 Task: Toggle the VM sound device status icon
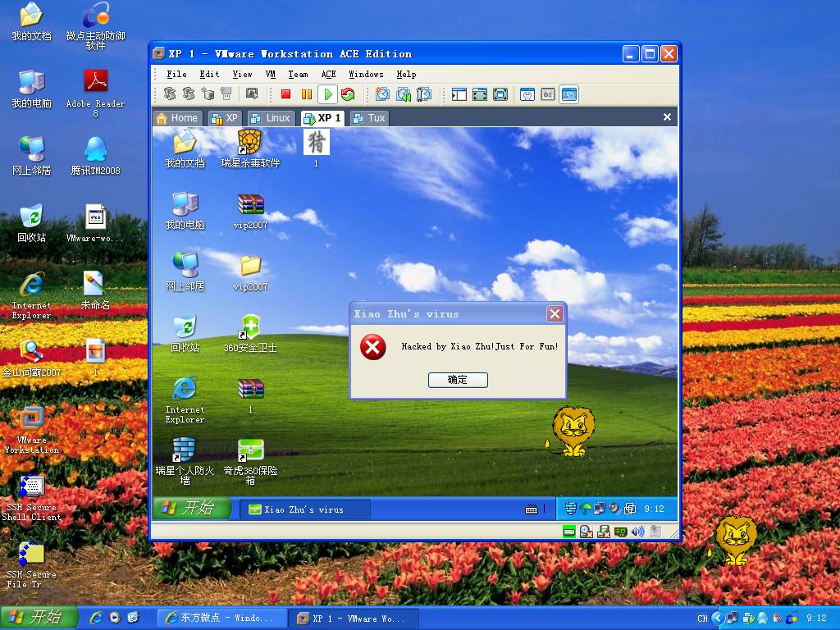tap(637, 532)
